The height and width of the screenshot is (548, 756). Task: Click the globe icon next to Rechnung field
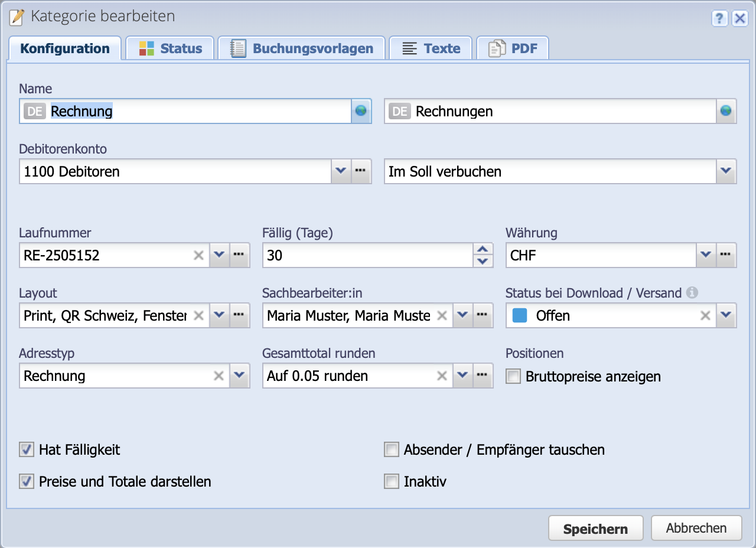[x=361, y=111]
